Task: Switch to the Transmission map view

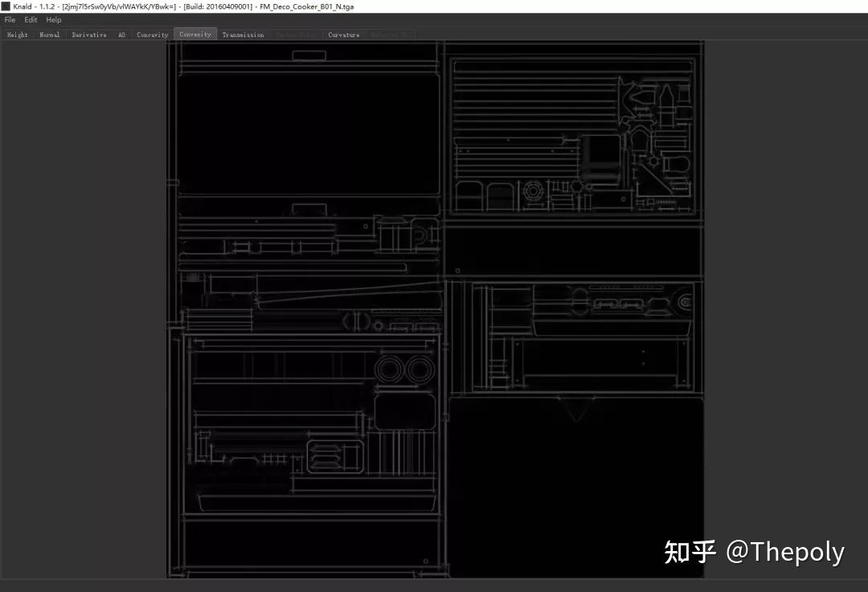Action: pos(243,35)
